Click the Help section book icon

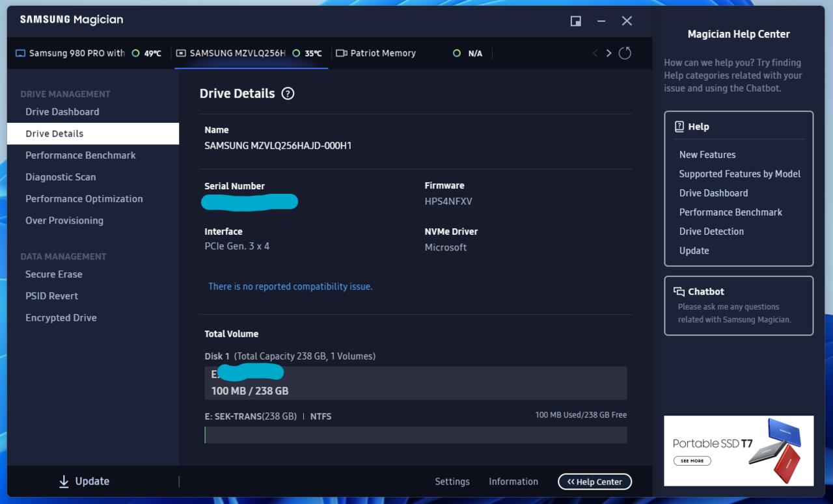(679, 127)
